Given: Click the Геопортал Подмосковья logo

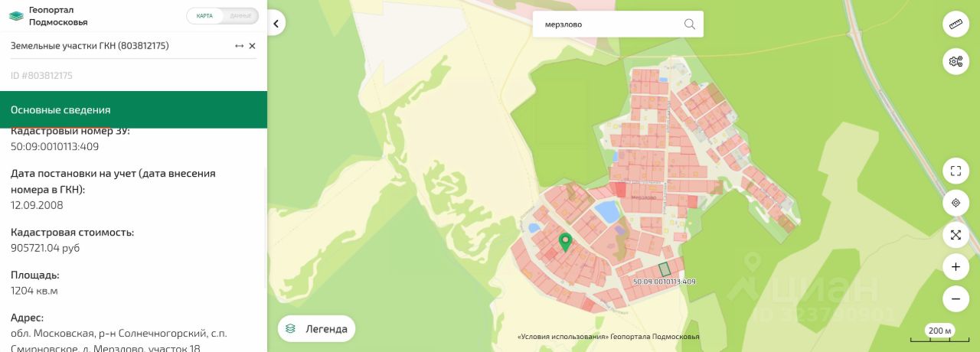Looking at the screenshot, I should click(x=48, y=16).
